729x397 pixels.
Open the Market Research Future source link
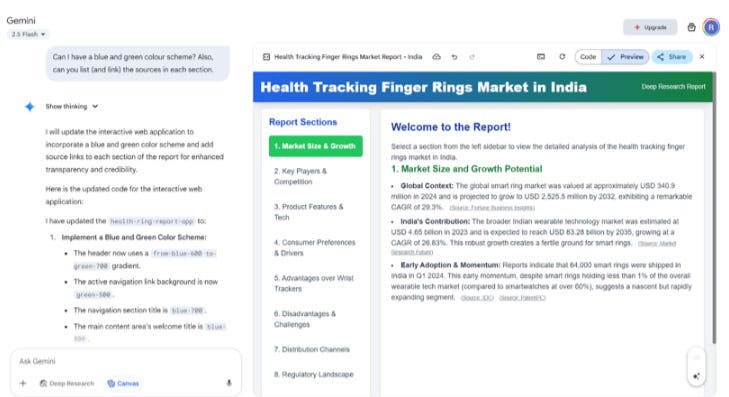[x=657, y=244]
